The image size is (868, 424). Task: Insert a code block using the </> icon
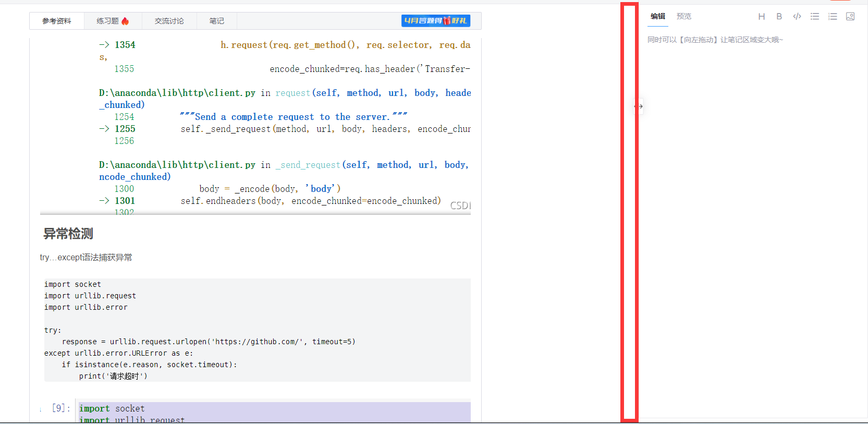(797, 17)
